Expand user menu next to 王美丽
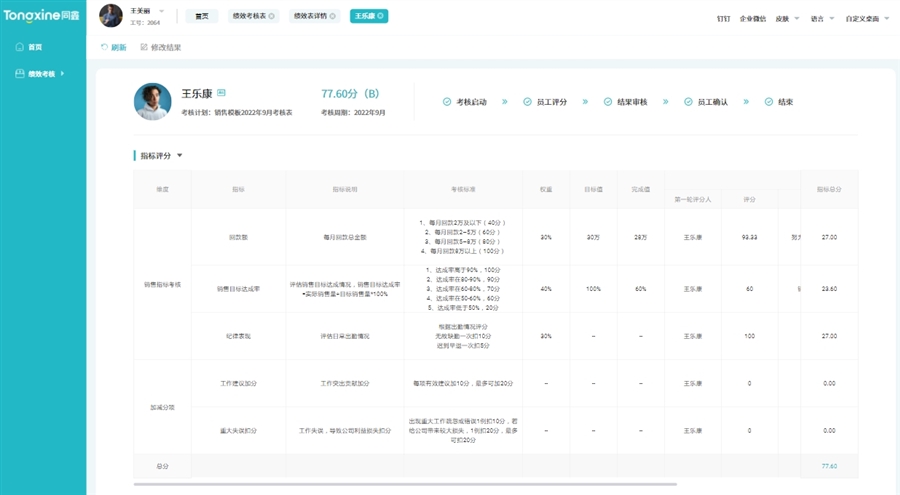Screen dimensions: 900x495 162,11
